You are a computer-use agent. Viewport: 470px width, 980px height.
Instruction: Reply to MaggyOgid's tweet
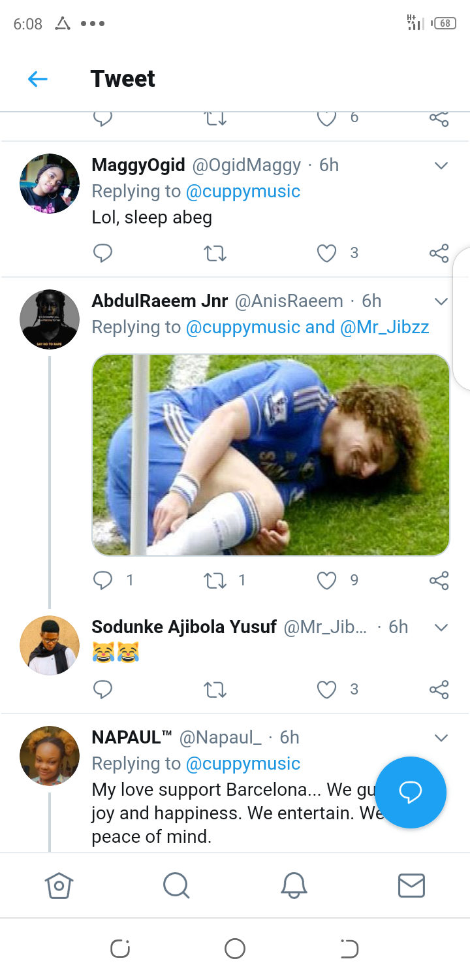[x=102, y=253]
